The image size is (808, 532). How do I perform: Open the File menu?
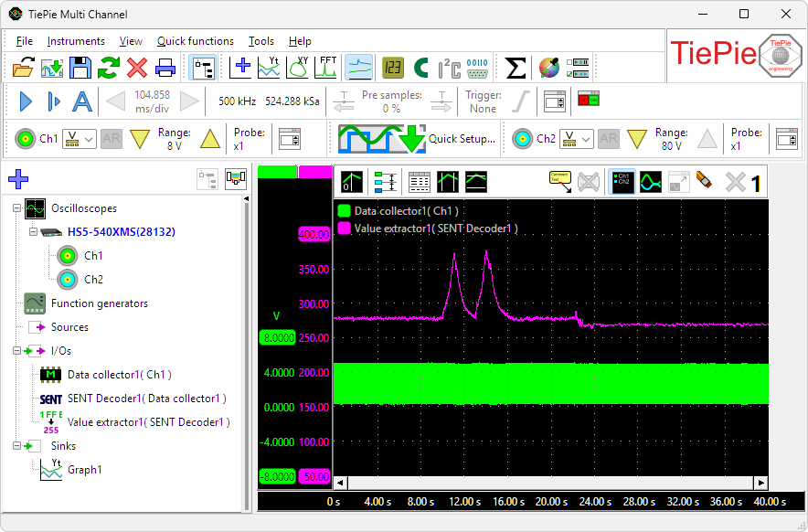pyautogui.click(x=24, y=41)
